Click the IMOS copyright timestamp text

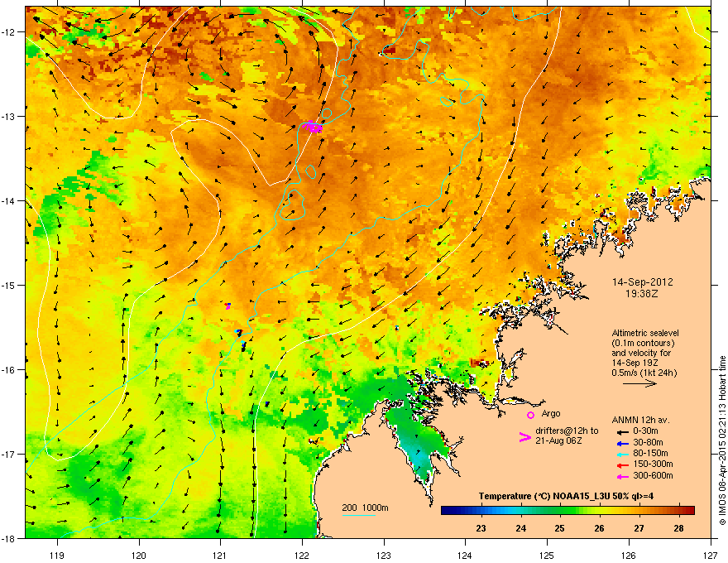722,440
